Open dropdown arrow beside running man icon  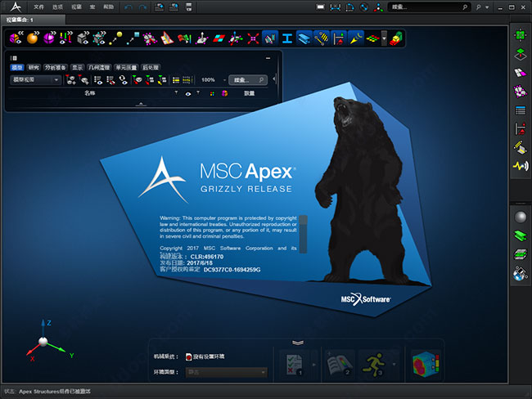394,365
